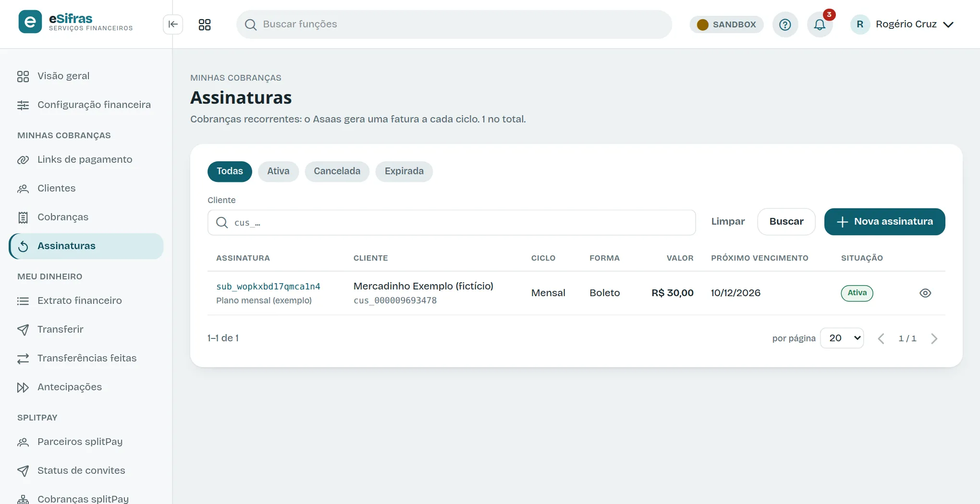
Task: Go to Clientes page
Action: click(x=86, y=189)
